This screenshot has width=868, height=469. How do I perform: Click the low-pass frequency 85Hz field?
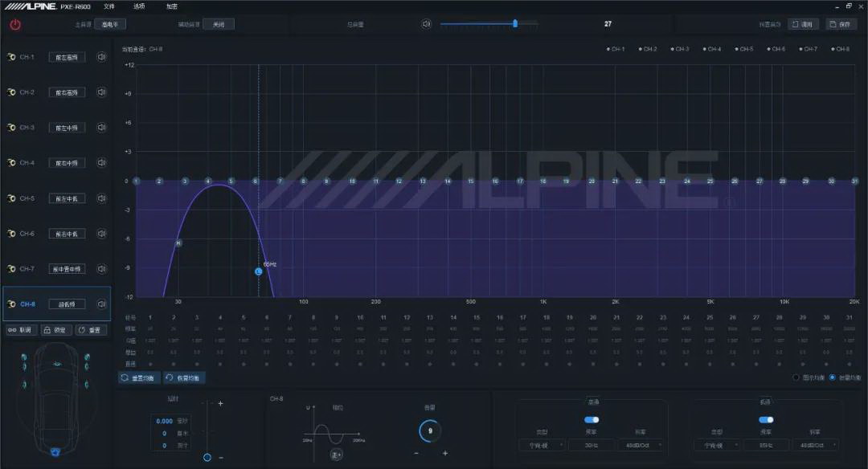(766, 445)
